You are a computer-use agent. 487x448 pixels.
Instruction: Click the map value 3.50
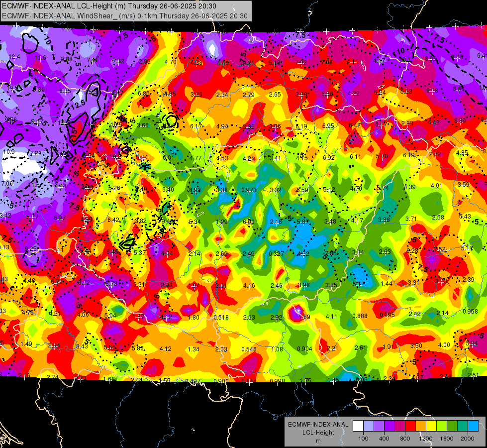click(x=416, y=346)
